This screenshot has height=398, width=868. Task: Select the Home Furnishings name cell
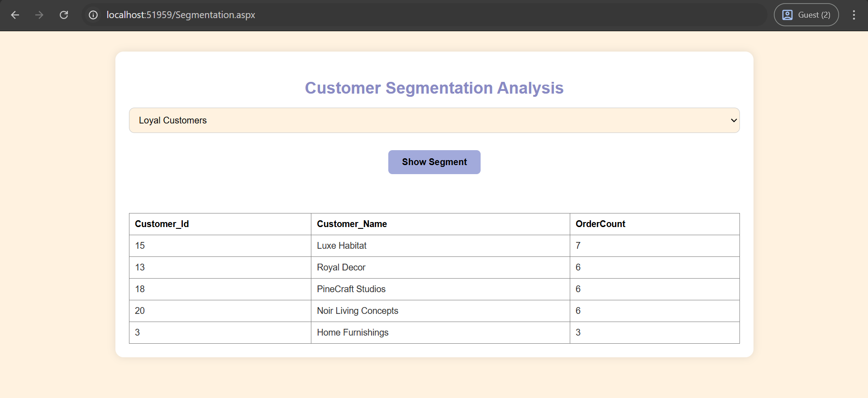point(440,332)
